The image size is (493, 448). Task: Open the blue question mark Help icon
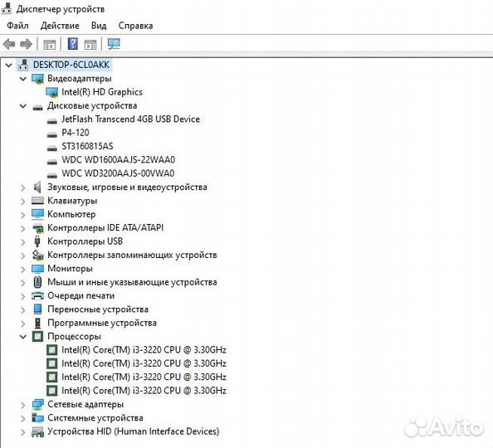pyautogui.click(x=73, y=44)
